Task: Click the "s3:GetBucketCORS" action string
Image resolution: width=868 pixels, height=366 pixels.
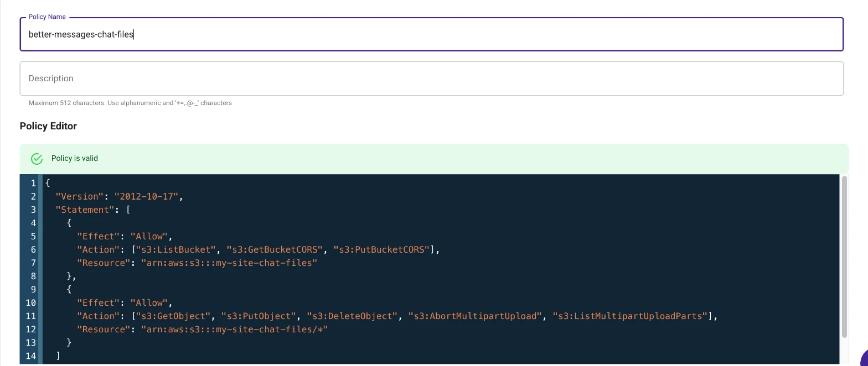Action: (275, 249)
